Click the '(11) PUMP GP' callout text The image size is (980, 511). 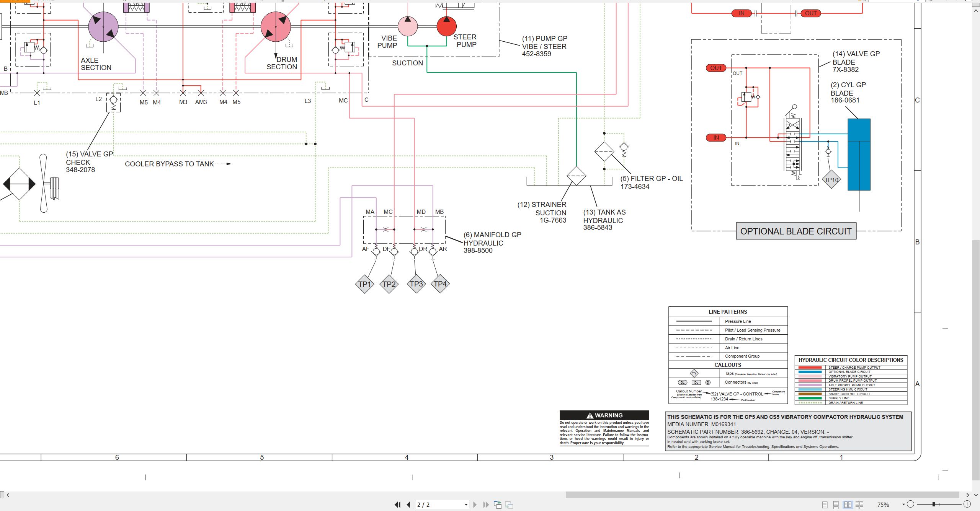coord(545,39)
